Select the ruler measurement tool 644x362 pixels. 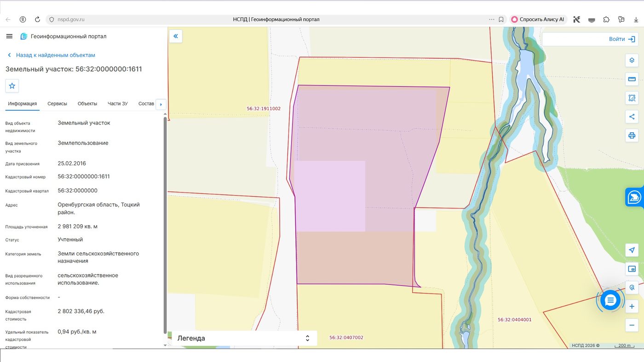(x=632, y=79)
